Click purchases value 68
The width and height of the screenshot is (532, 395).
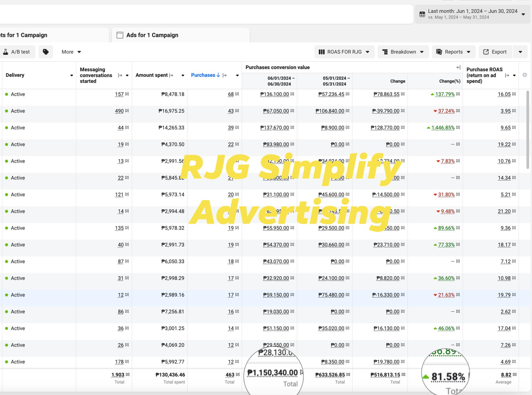(x=231, y=94)
